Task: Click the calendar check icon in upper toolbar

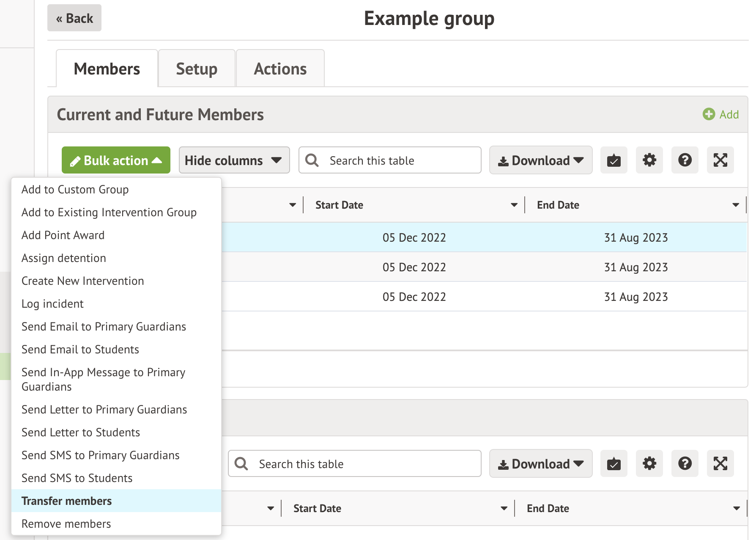Action: 614,160
